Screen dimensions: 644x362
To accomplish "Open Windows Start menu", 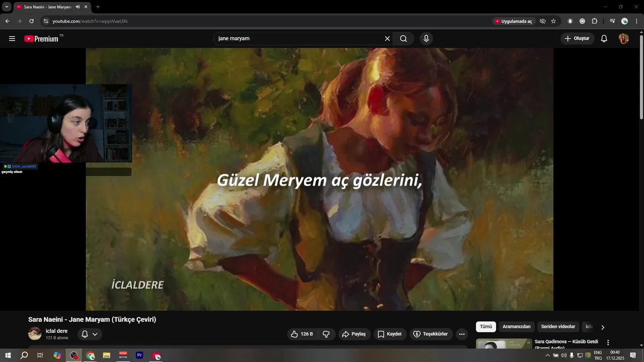I will tap(8, 355).
